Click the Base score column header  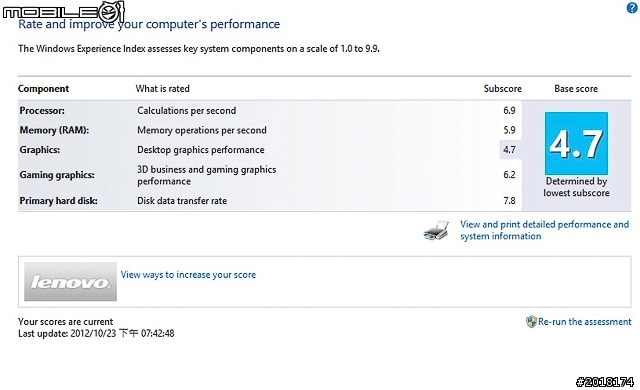(576, 89)
